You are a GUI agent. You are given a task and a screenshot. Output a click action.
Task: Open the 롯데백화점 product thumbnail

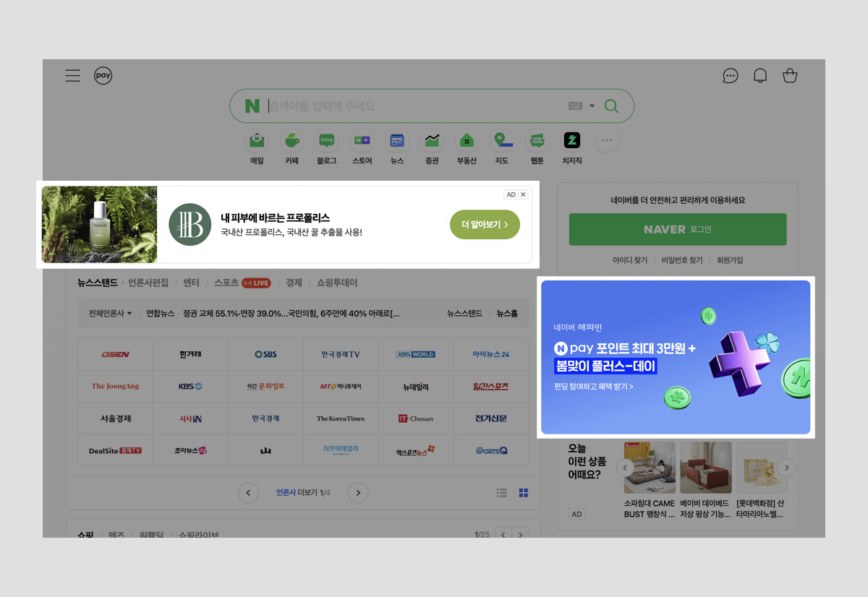pyautogui.click(x=762, y=468)
